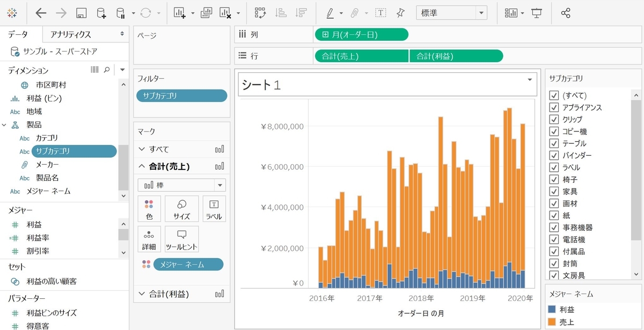
Task: Click the Undo back arrow
Action: (x=41, y=12)
